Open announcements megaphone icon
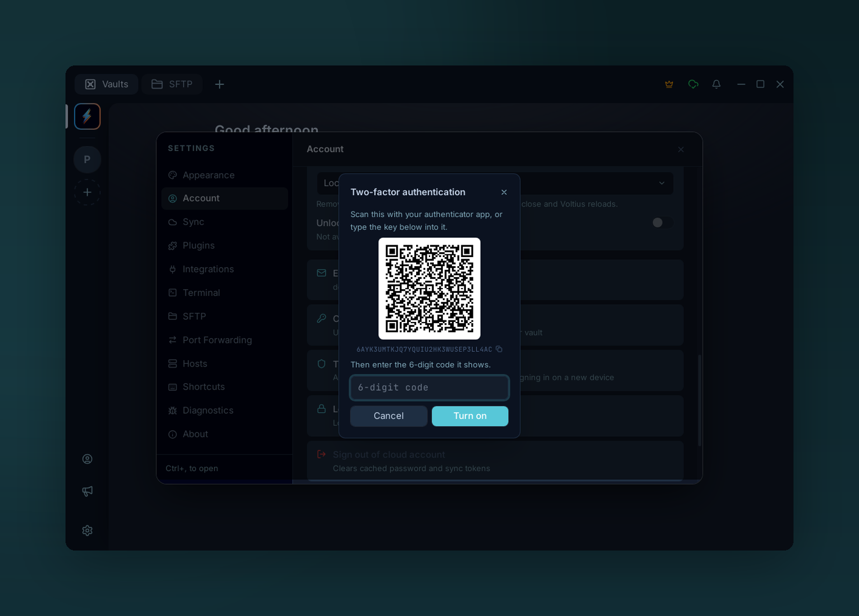The height and width of the screenshot is (616, 859). coord(88,491)
